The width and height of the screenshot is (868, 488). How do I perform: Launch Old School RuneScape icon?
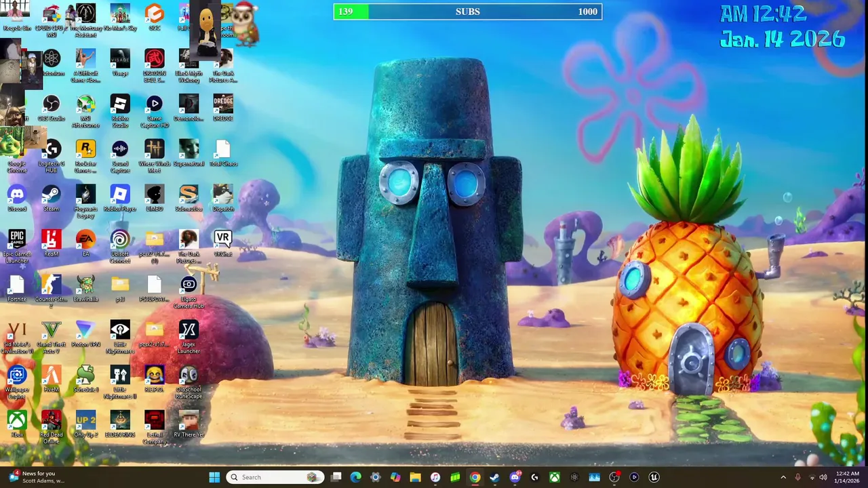click(189, 382)
